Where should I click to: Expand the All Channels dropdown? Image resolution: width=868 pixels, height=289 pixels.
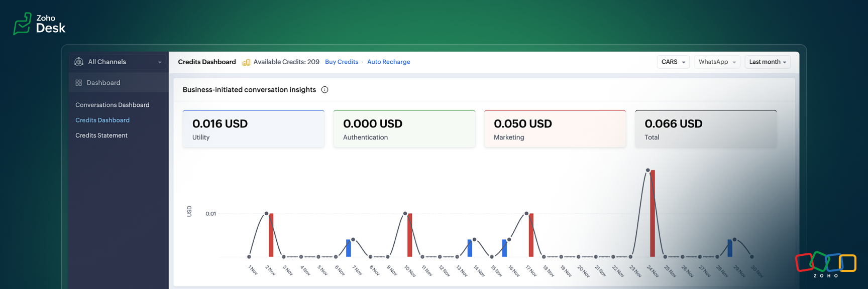119,62
